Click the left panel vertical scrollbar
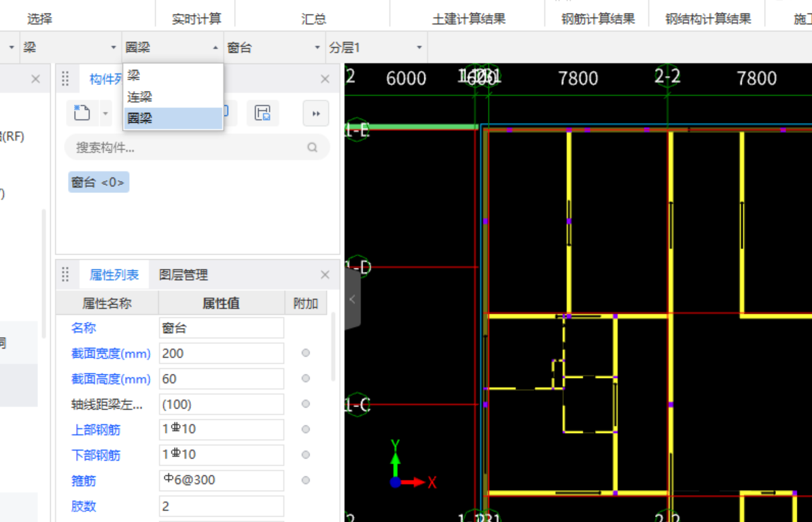Screen dimensions: 812x522 (x=44, y=273)
